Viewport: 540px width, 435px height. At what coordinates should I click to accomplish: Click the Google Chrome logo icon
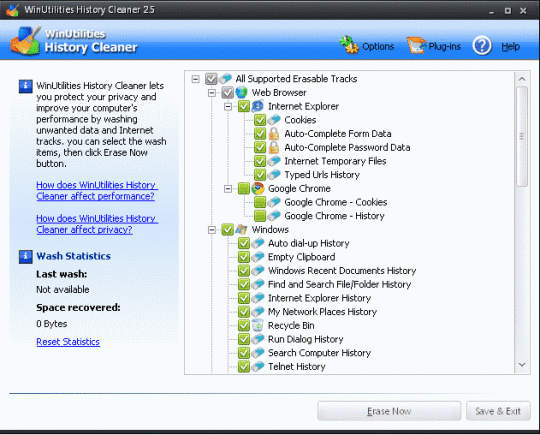pos(258,188)
